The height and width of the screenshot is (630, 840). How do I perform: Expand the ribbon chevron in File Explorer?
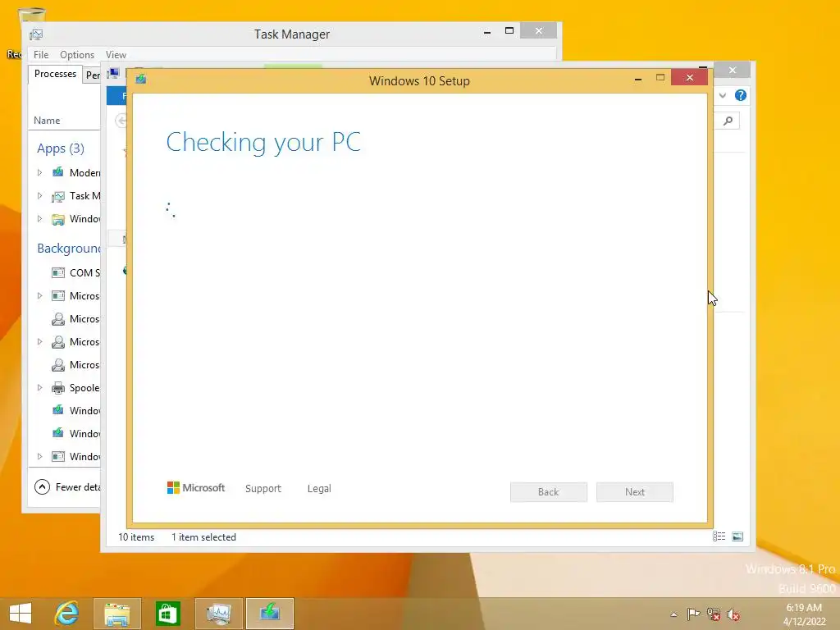click(722, 95)
